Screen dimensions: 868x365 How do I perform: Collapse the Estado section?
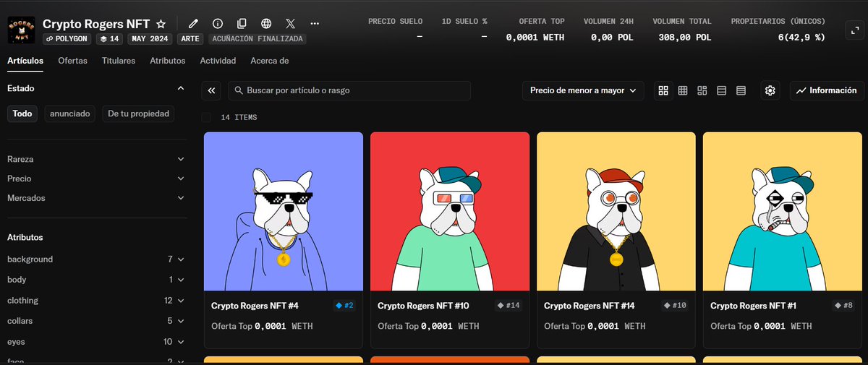pos(181,88)
